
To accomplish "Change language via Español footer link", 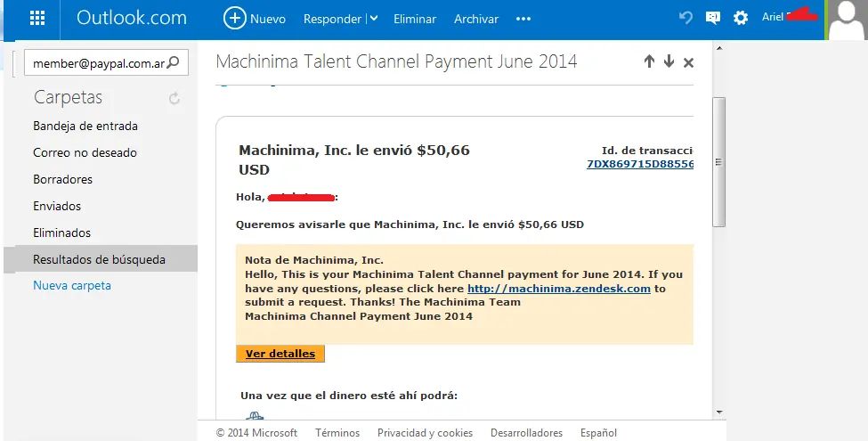I will pyautogui.click(x=598, y=433).
